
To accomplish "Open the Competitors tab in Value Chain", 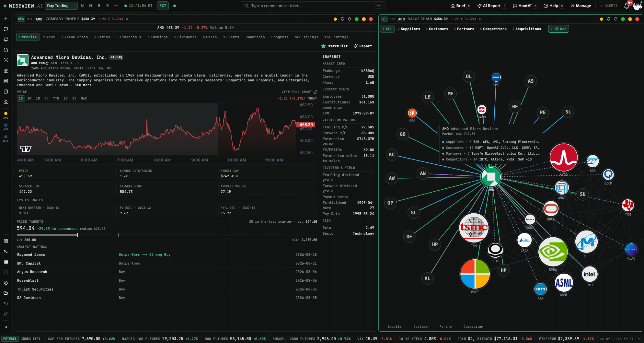I will pyautogui.click(x=493, y=29).
